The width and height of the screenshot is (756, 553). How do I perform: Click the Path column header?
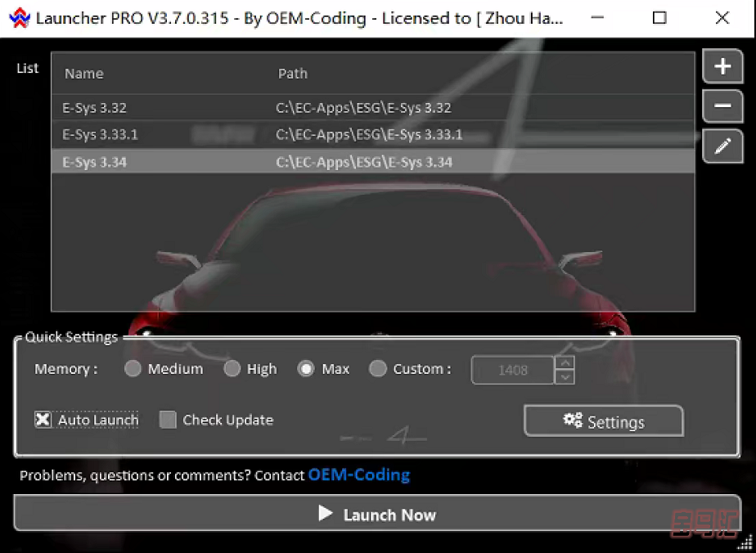tap(293, 74)
